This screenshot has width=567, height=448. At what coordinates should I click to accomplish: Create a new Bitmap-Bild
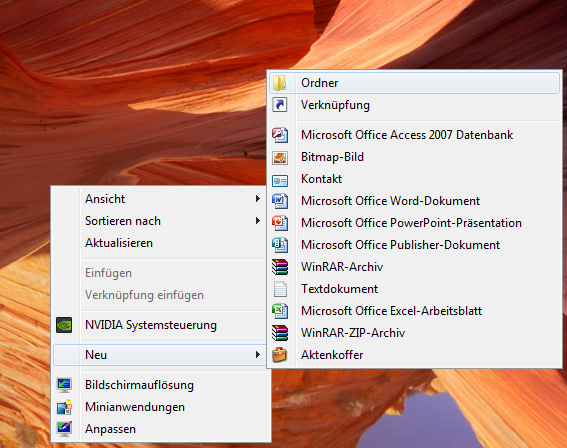coord(414,157)
